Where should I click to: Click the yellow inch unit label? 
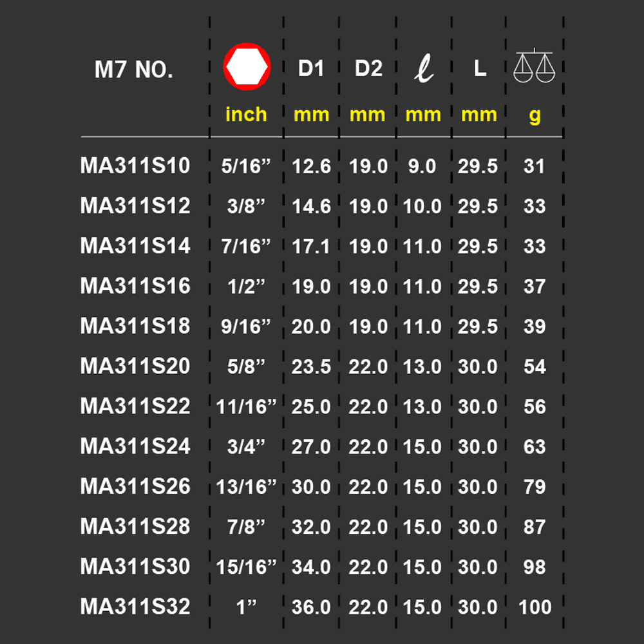246,114
